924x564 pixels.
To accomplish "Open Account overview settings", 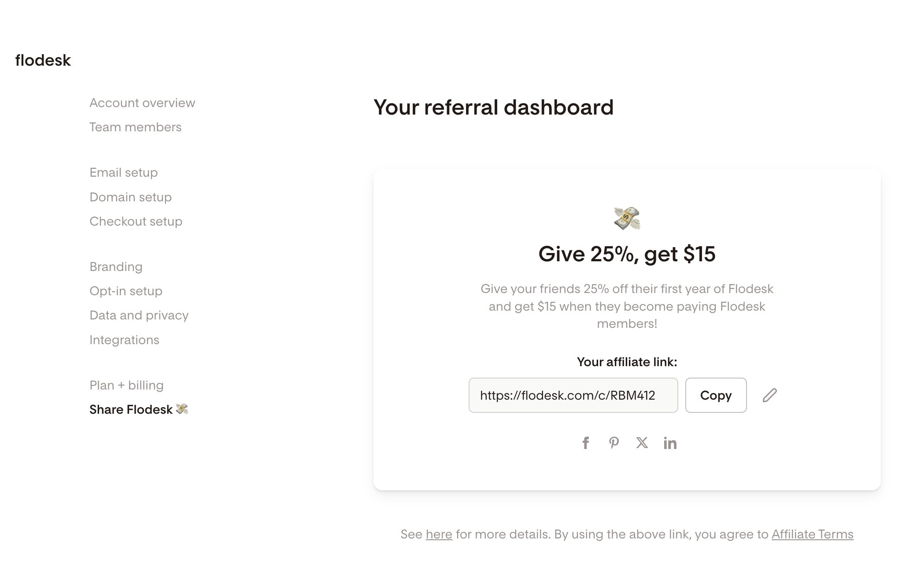I will (142, 103).
